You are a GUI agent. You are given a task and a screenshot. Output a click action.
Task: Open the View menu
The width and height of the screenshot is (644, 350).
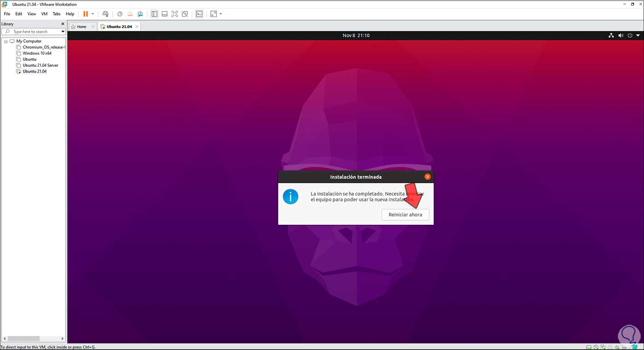pos(31,14)
